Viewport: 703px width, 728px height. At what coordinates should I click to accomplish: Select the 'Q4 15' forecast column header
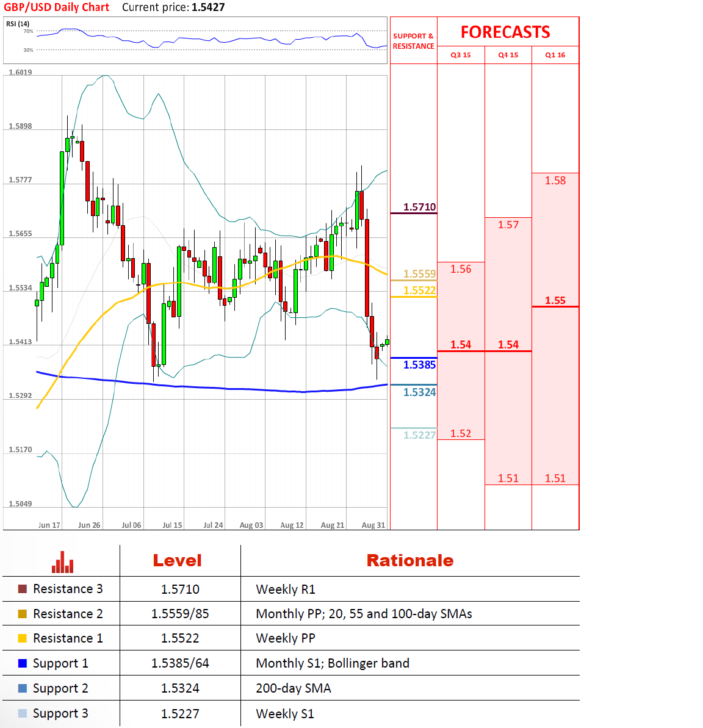pos(508,55)
